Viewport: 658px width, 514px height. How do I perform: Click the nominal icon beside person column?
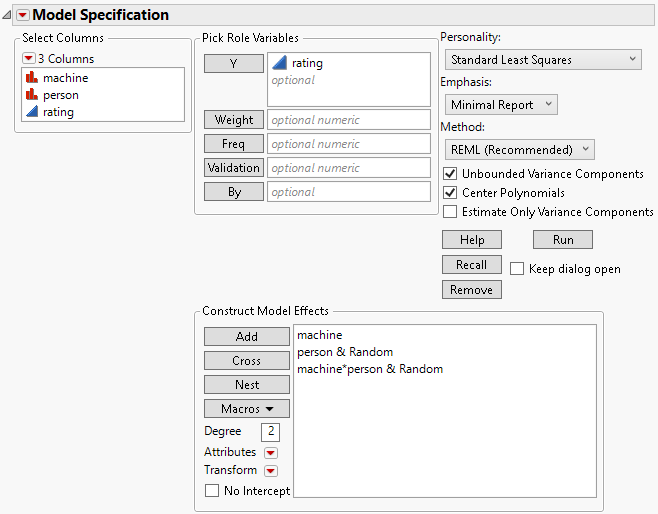[30, 95]
